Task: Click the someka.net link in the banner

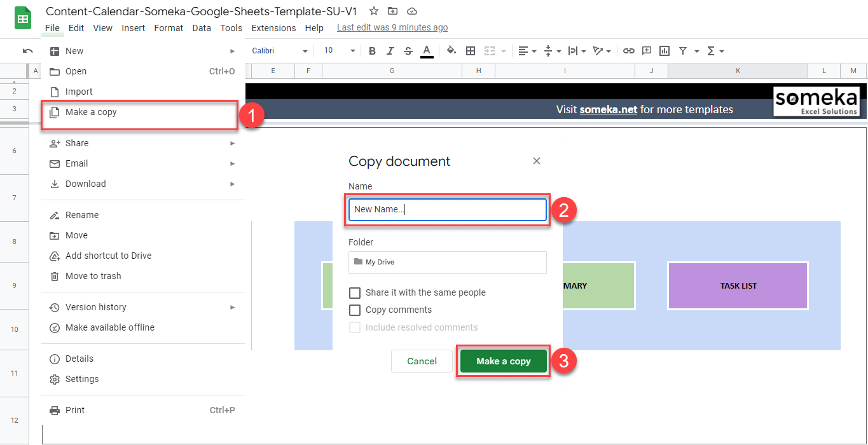Action: [609, 109]
